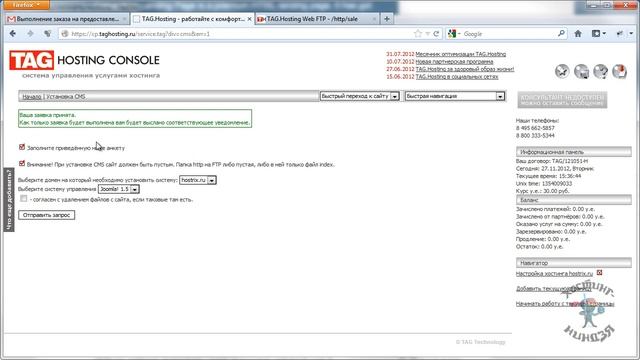The image size is (640, 360).
Task: Open the 'Новая партнерская программа' news link
Action: click(454, 62)
